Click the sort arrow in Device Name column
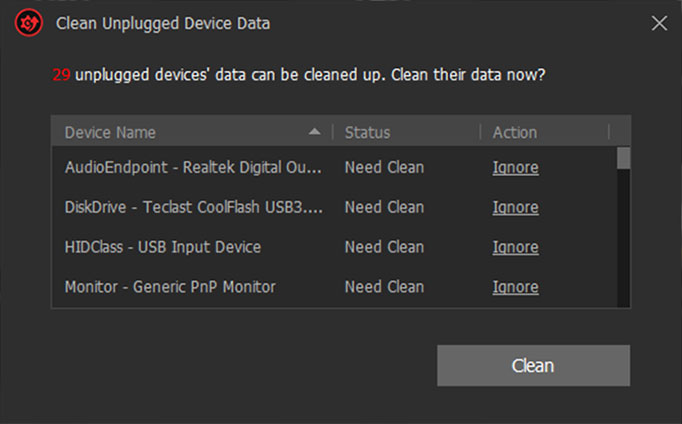 (314, 132)
